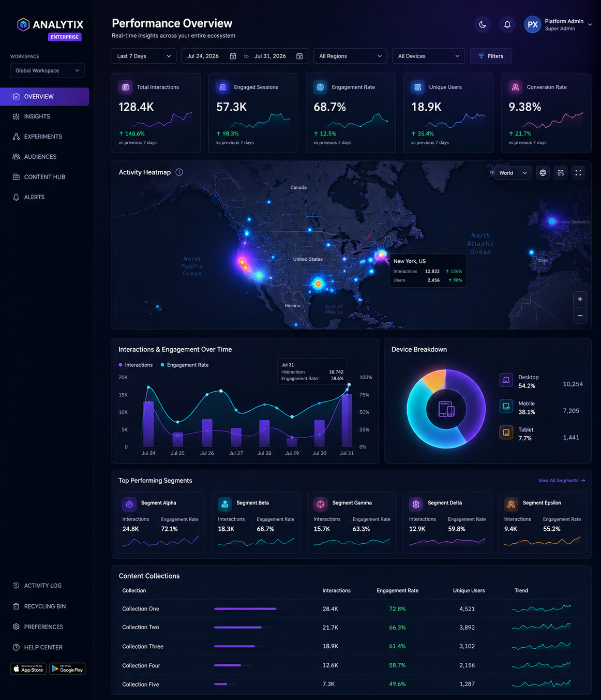Click Help Center question mark icon
Viewport: 601px width, 700px height.
point(16,647)
